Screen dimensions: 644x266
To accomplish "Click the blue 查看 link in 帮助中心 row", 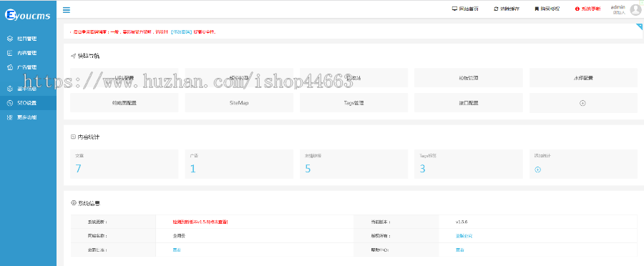I will pos(459,250).
